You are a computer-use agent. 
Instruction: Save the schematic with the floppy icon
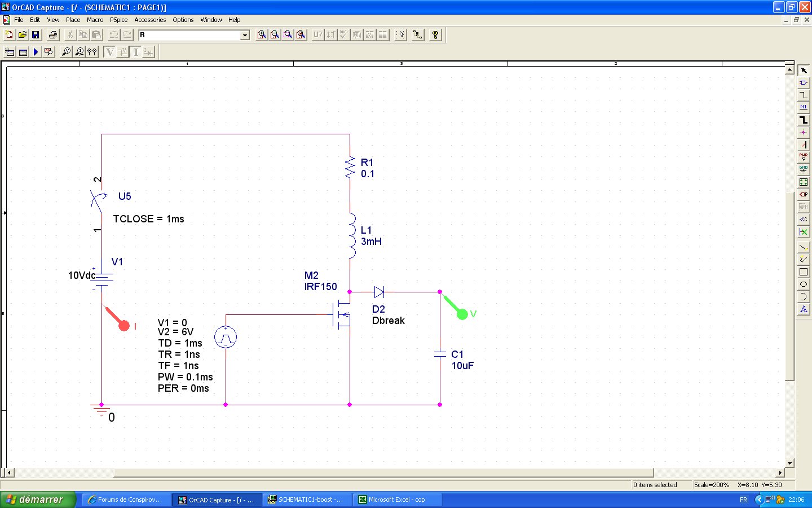36,35
